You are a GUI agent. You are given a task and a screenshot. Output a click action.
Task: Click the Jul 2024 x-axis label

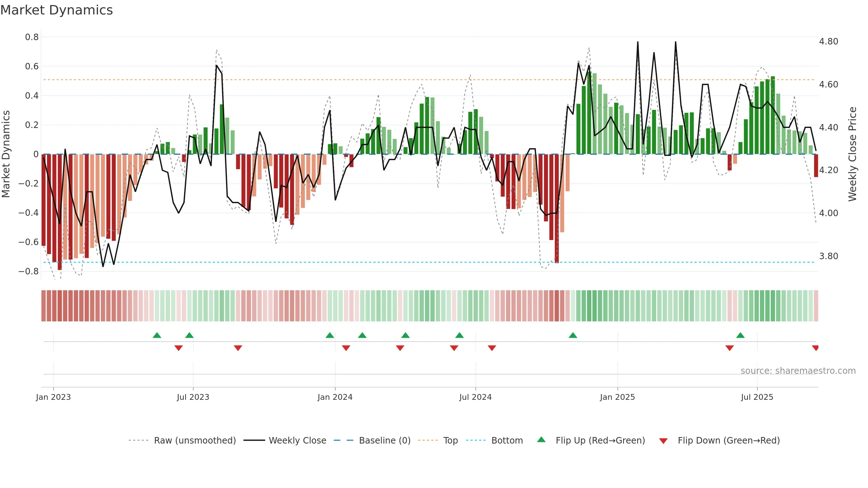tap(476, 397)
